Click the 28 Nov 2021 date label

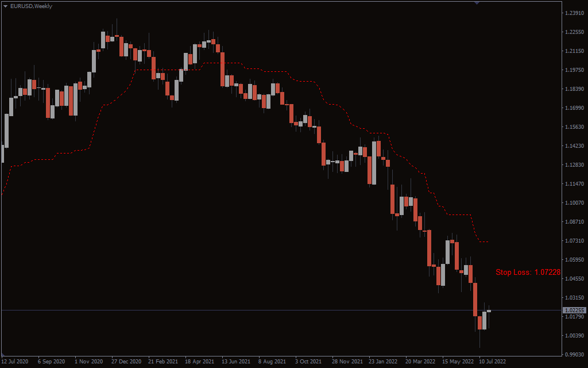tap(347, 362)
